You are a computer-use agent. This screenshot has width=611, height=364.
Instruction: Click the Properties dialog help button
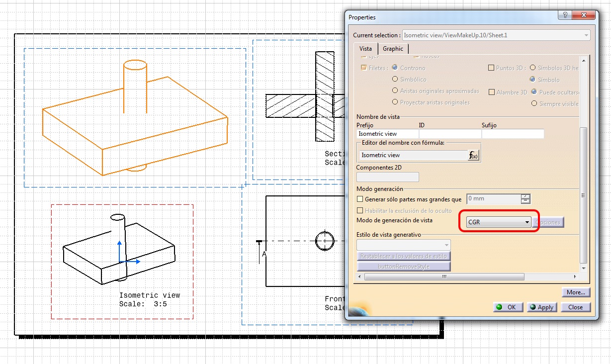565,15
